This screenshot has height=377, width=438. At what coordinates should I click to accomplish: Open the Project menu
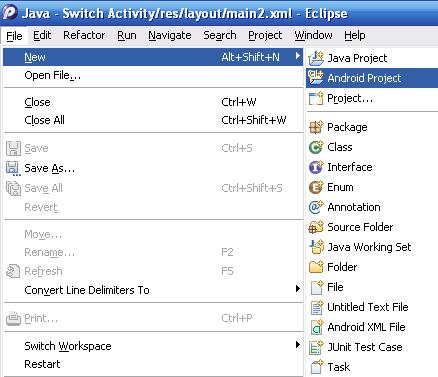coord(265,35)
